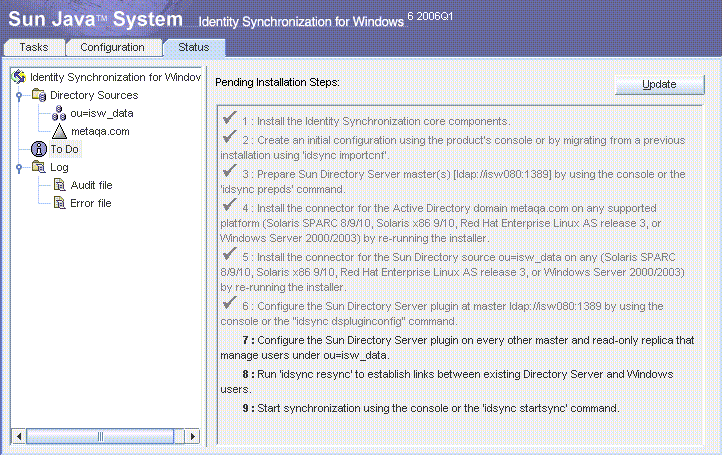This screenshot has height=455, width=722.
Task: Select the metaqa.com tree entry
Action: pos(100,132)
